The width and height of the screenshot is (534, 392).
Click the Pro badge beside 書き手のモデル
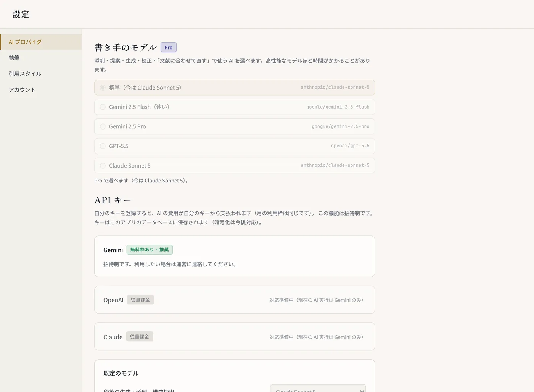pos(169,47)
